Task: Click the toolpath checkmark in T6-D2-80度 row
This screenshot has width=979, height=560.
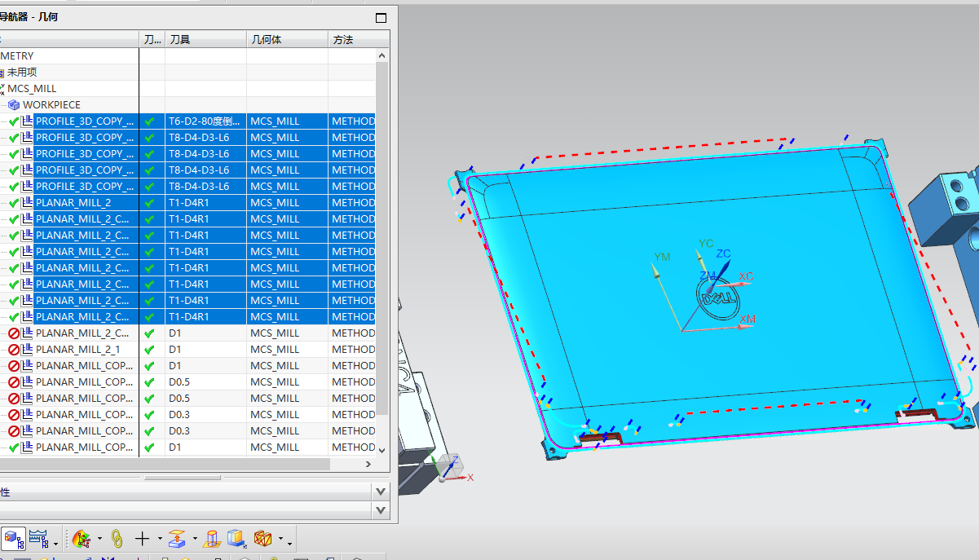Action: [149, 121]
